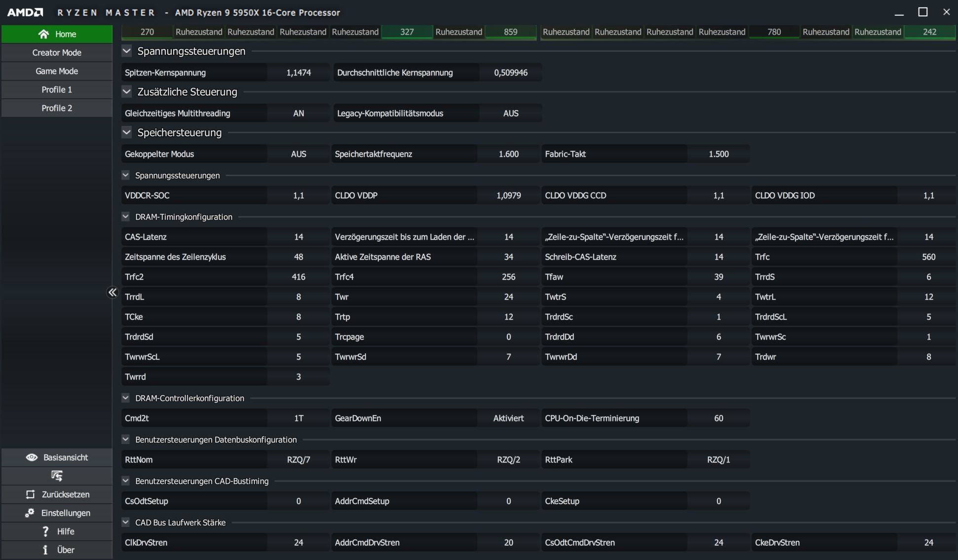Screen dimensions: 958x560
Task: Click the core frequency cell showing 327
Action: [407, 32]
